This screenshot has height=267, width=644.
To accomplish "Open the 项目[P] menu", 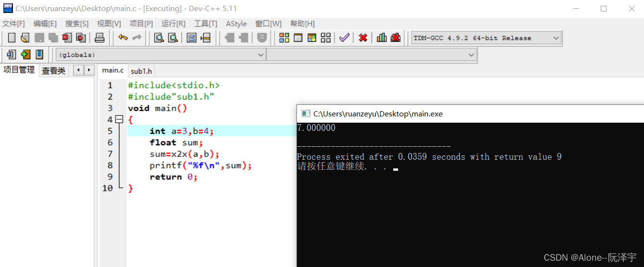I will click(x=142, y=24).
